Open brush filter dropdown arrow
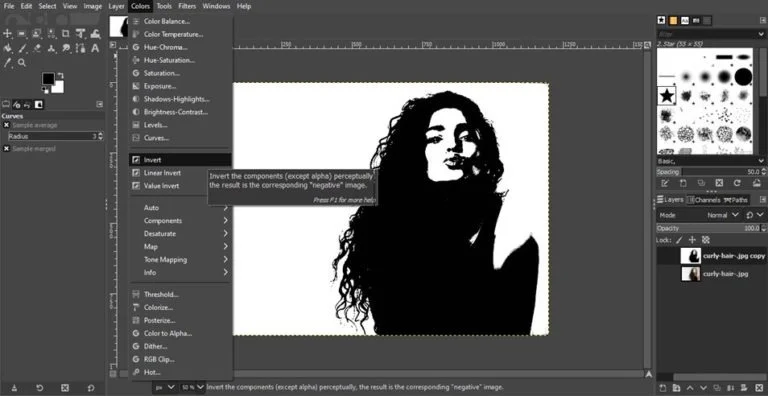 [x=761, y=34]
